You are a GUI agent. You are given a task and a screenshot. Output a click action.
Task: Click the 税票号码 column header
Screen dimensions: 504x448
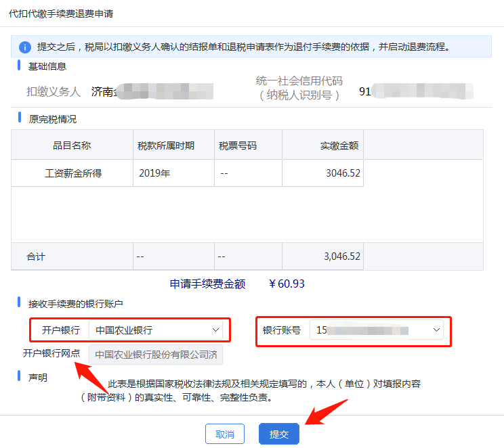238,145
